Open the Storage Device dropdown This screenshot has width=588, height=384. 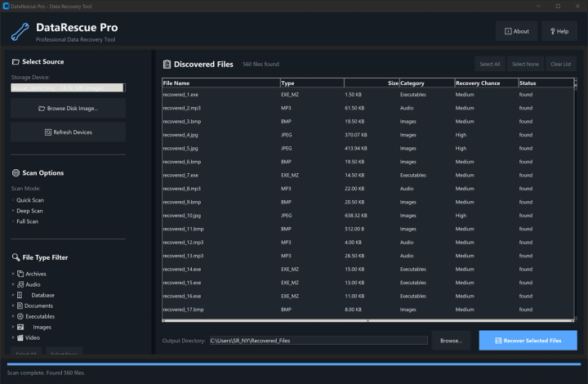pos(68,87)
